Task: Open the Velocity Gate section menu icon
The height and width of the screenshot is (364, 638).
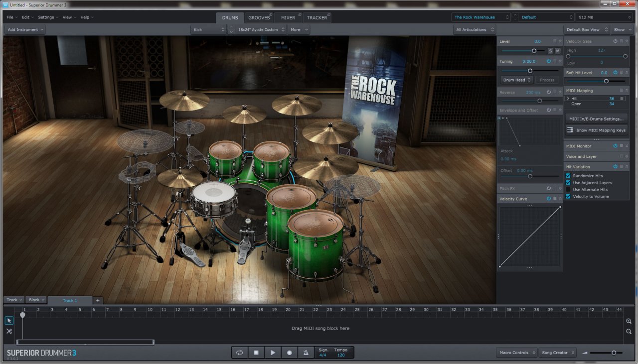Action: tap(622, 41)
